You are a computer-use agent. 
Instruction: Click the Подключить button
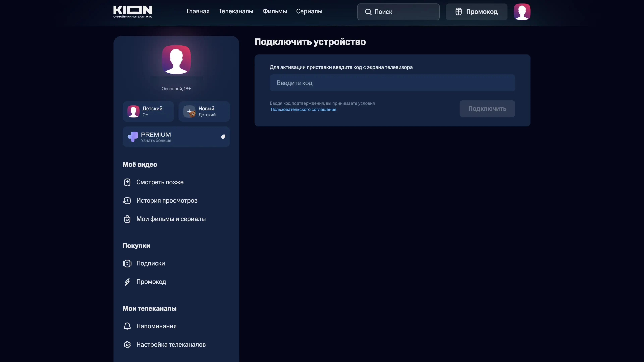487,109
